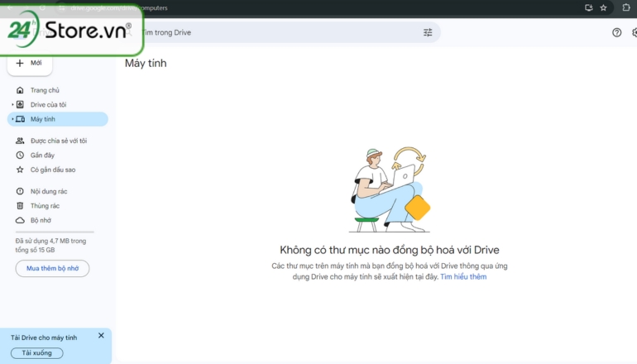The width and height of the screenshot is (637, 364).
Task: Click the Máy tính page heading
Action: pyautogui.click(x=146, y=64)
